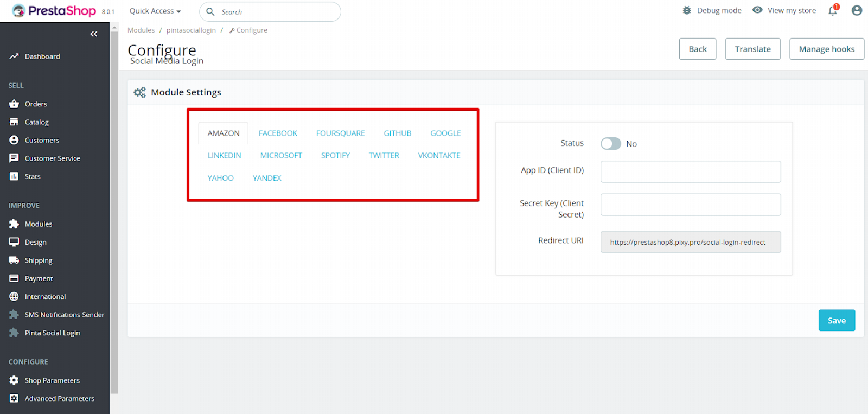Collapse the sidebar with double chevron icon

[x=94, y=34]
